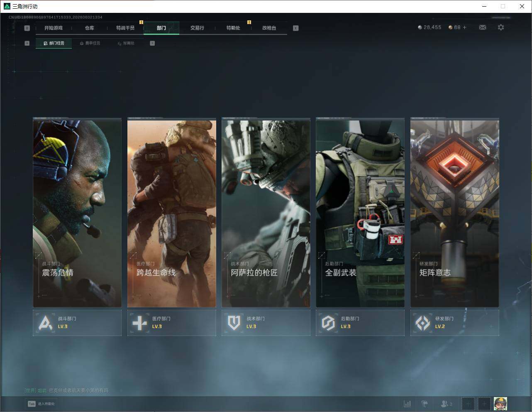Click the 后勤部门 hexagon icon
The image size is (532, 412).
[x=328, y=323]
